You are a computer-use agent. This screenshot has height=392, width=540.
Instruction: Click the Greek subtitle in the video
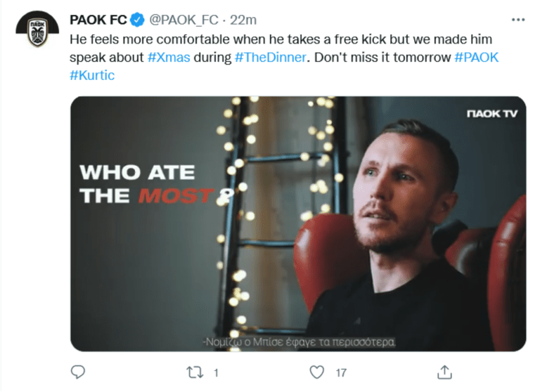307,342
